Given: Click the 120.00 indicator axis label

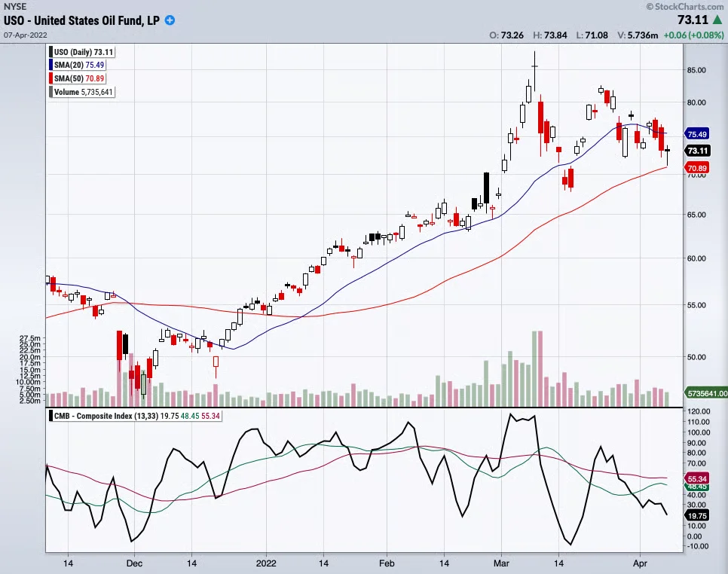Looking at the screenshot, I should click(699, 411).
